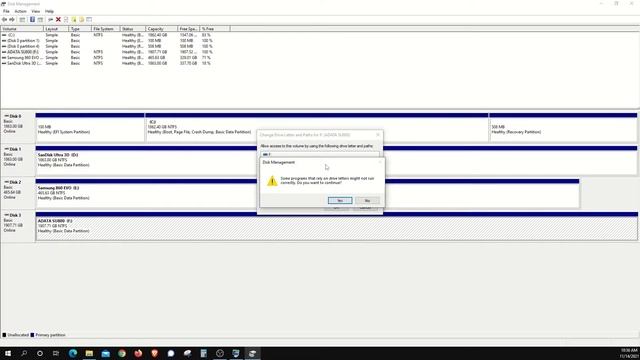Click the blue Help toolbar icon
This screenshot has width=640, height=360.
tap(32, 20)
